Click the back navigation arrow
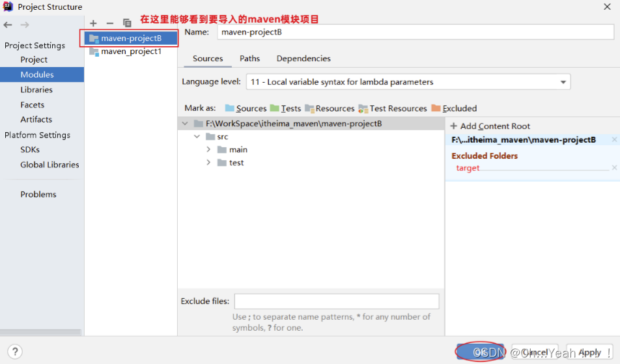The width and height of the screenshot is (620, 364). pyautogui.click(x=8, y=25)
